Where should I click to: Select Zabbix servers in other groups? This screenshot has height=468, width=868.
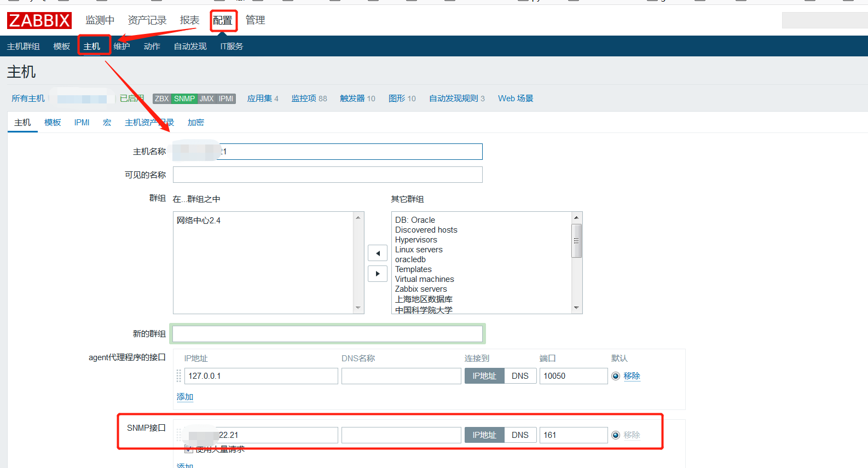(421, 289)
